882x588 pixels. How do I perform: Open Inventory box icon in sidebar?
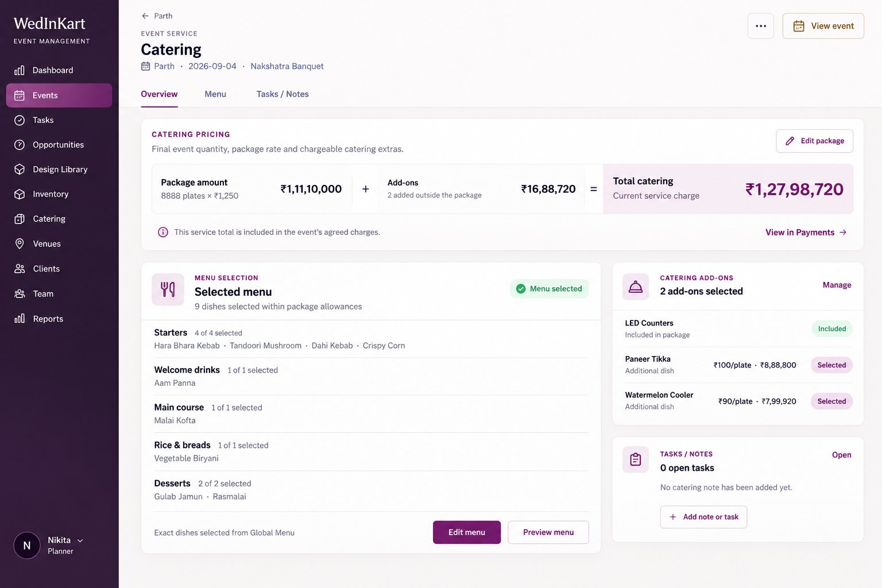20,194
